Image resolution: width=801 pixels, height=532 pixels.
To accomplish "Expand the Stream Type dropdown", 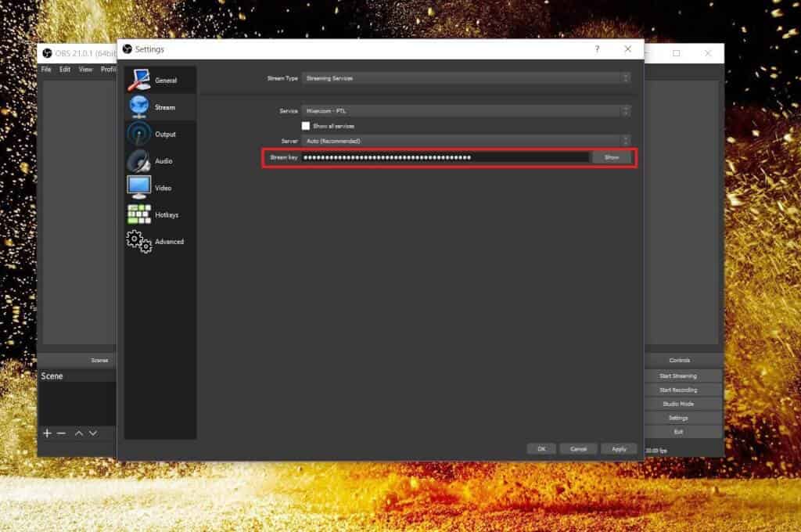I will 466,78.
